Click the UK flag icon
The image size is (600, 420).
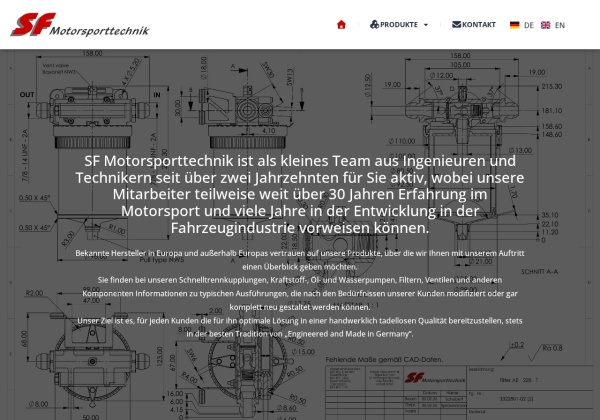pos(545,25)
